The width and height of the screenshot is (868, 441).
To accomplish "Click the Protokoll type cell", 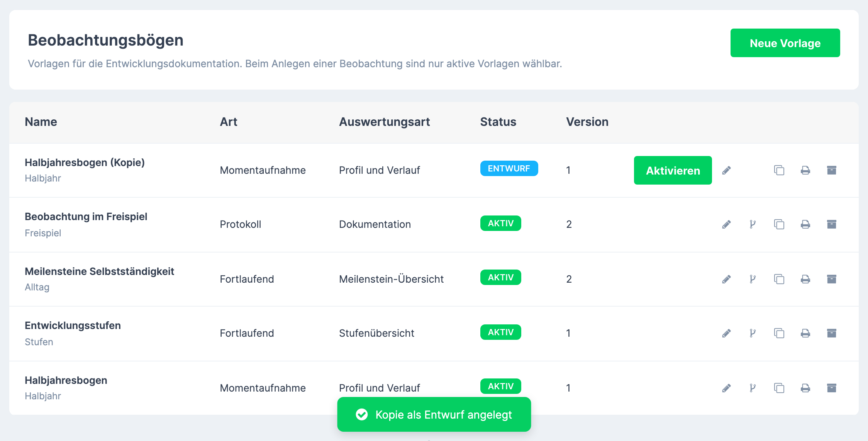I will [240, 224].
